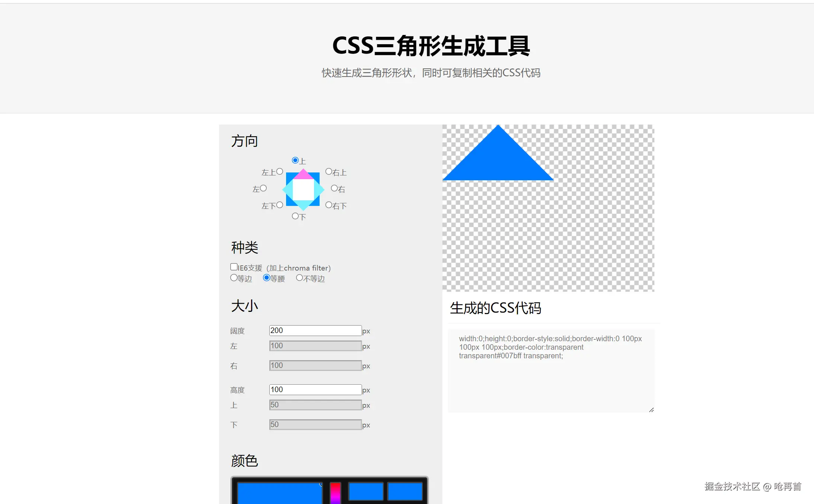Choose the 右 (right) direction option
The image size is (814, 504).
334,188
